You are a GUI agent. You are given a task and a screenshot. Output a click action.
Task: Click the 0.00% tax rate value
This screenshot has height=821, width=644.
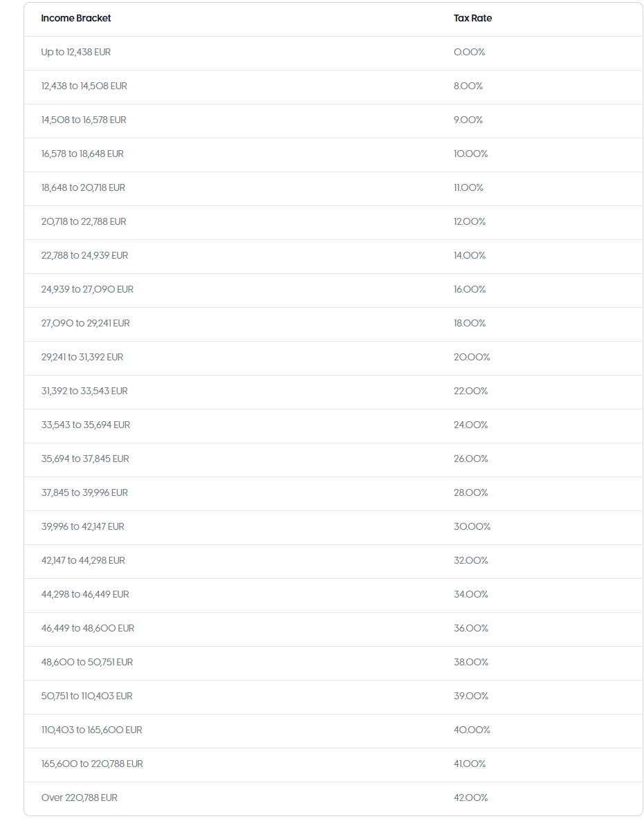tap(469, 52)
